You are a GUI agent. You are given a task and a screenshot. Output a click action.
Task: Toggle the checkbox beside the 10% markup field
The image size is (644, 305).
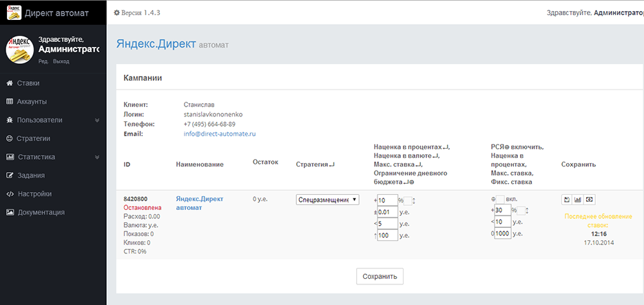[409, 200]
